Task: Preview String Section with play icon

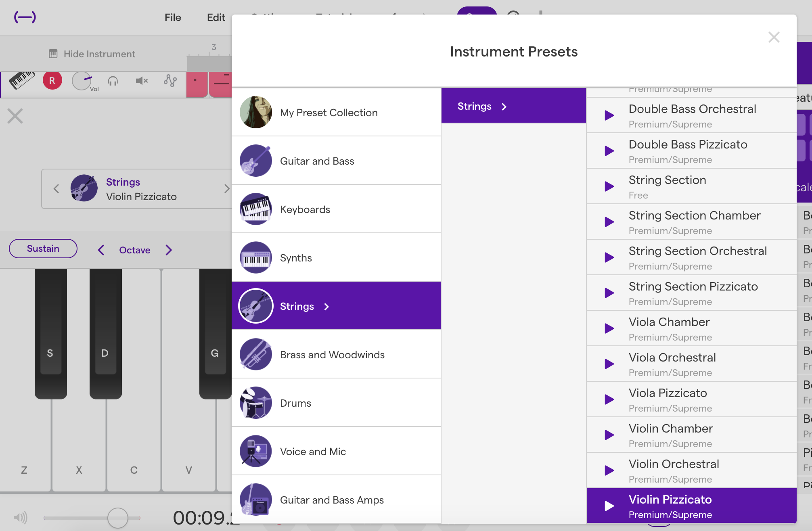Action: pyautogui.click(x=609, y=186)
